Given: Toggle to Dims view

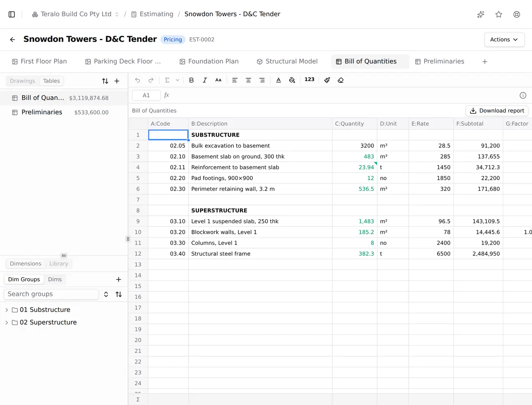Looking at the screenshot, I should [x=55, y=279].
